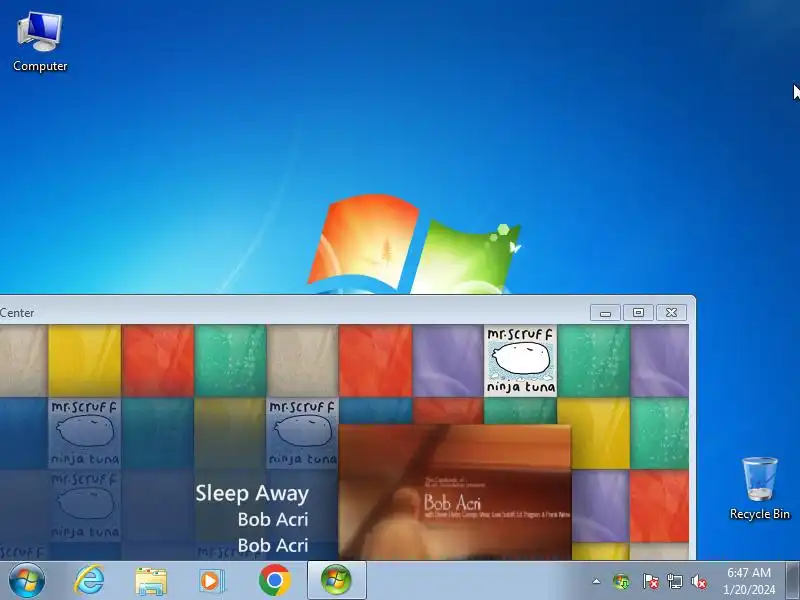Open the network status tray icon
Viewport: 800px width, 600px height.
(x=674, y=581)
